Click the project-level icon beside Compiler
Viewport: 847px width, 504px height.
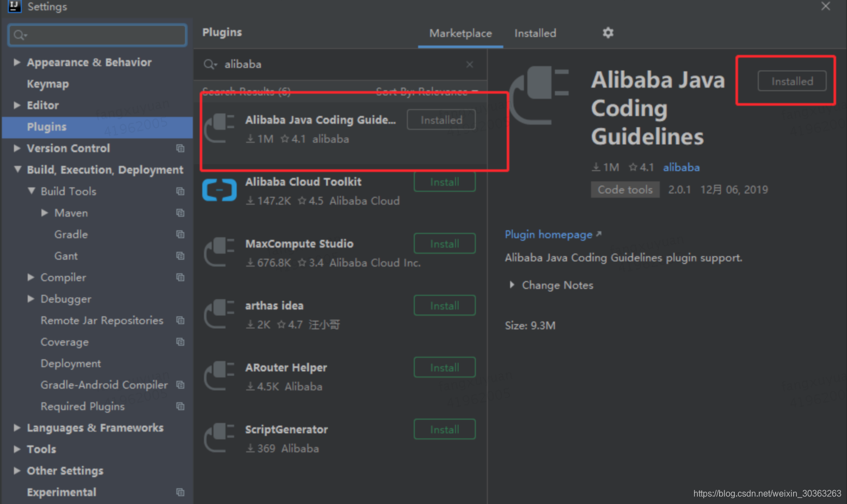180,277
